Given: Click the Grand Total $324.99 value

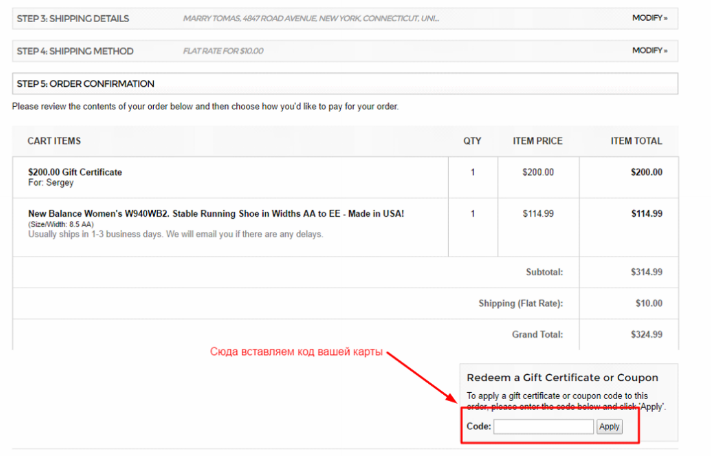Looking at the screenshot, I should coord(647,335).
